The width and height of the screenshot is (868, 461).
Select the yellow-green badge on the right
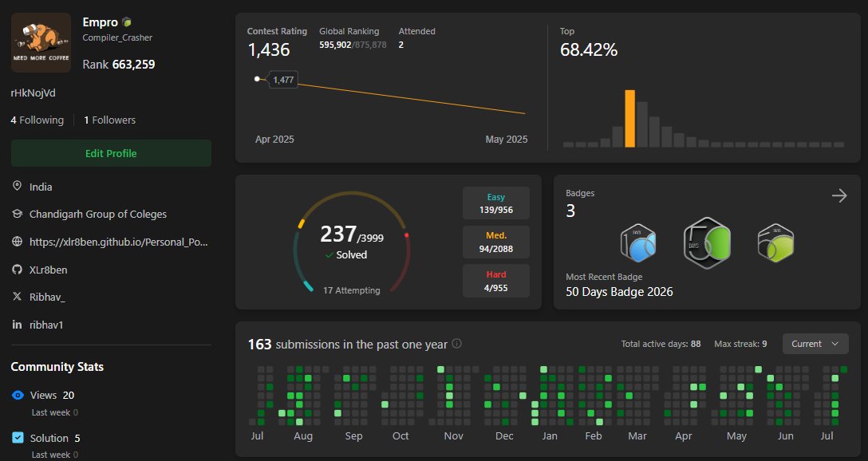[775, 243]
